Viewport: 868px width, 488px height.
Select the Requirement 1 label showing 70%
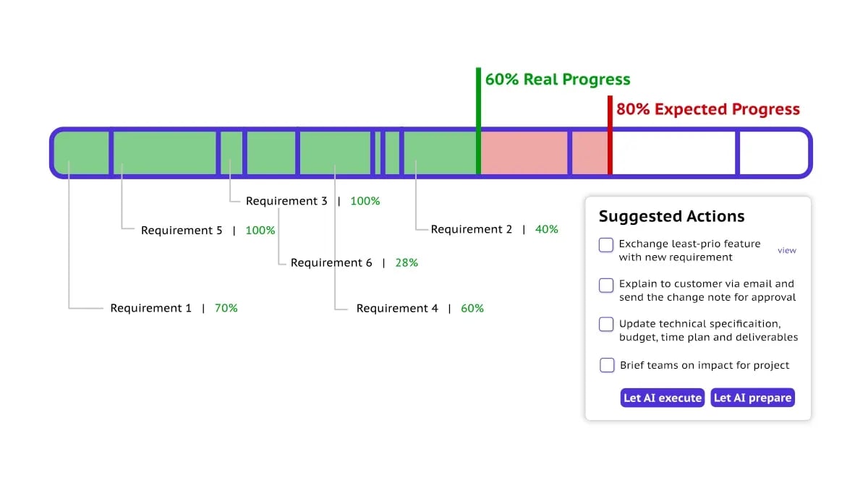click(x=174, y=308)
